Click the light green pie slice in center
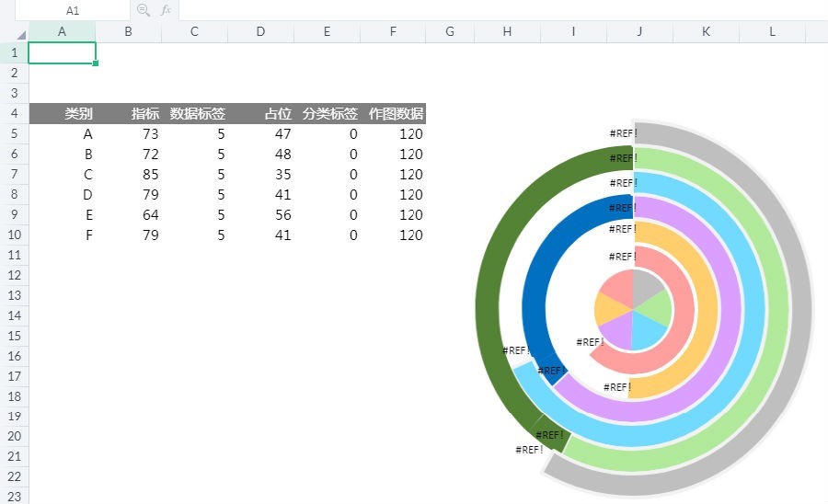This screenshot has width=828, height=504. (x=655, y=303)
